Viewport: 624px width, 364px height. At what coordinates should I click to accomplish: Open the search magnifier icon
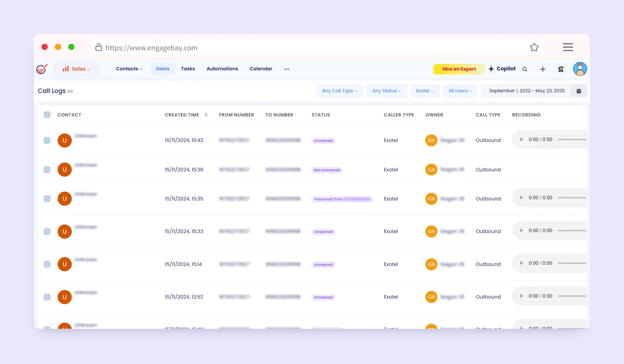(525, 69)
